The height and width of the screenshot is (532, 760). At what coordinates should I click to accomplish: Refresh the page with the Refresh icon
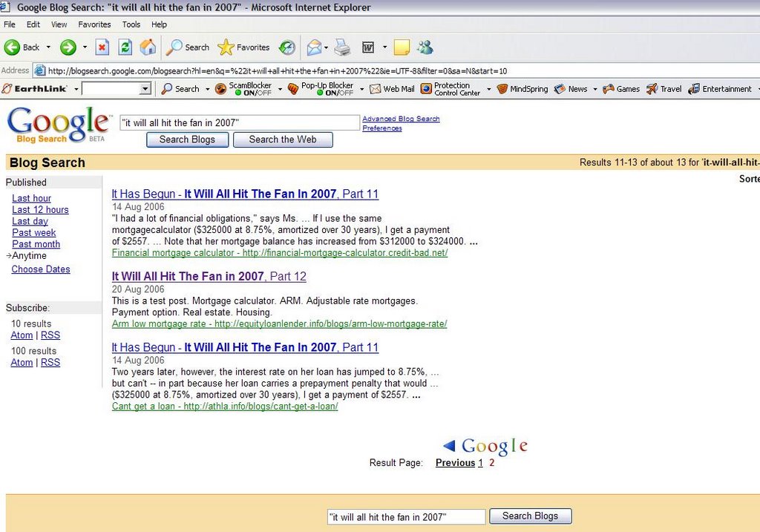(125, 47)
